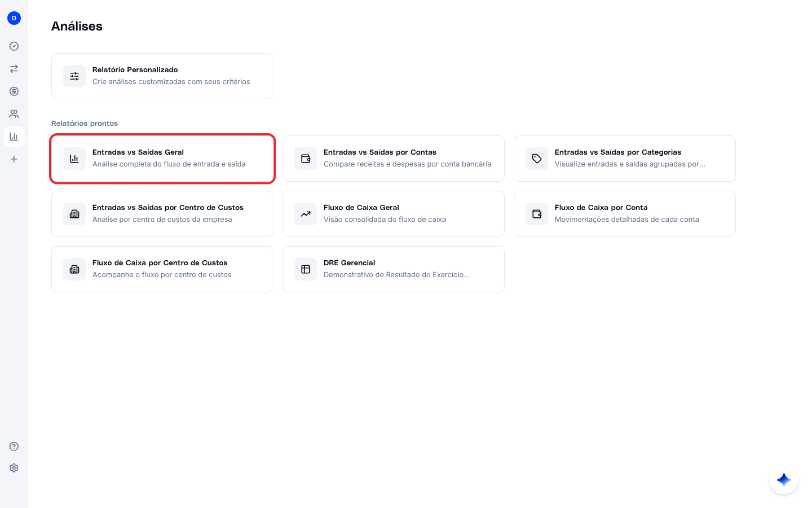Click the Análises page heading
This screenshot has height=508, width=812.
pos(77,26)
